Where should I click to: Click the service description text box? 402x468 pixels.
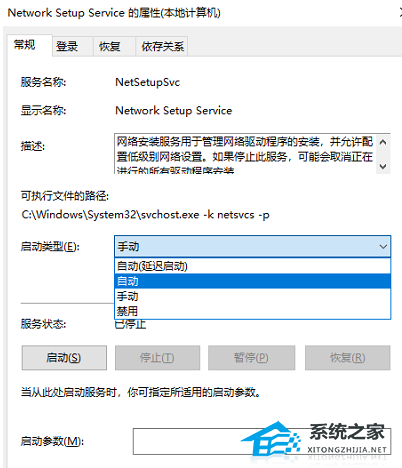coord(246,153)
